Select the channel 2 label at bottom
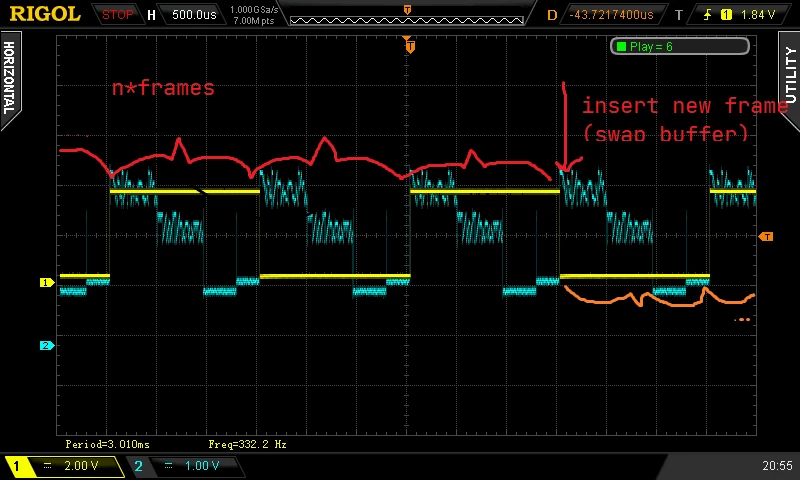Image resolution: width=800 pixels, height=480 pixels. 138,466
